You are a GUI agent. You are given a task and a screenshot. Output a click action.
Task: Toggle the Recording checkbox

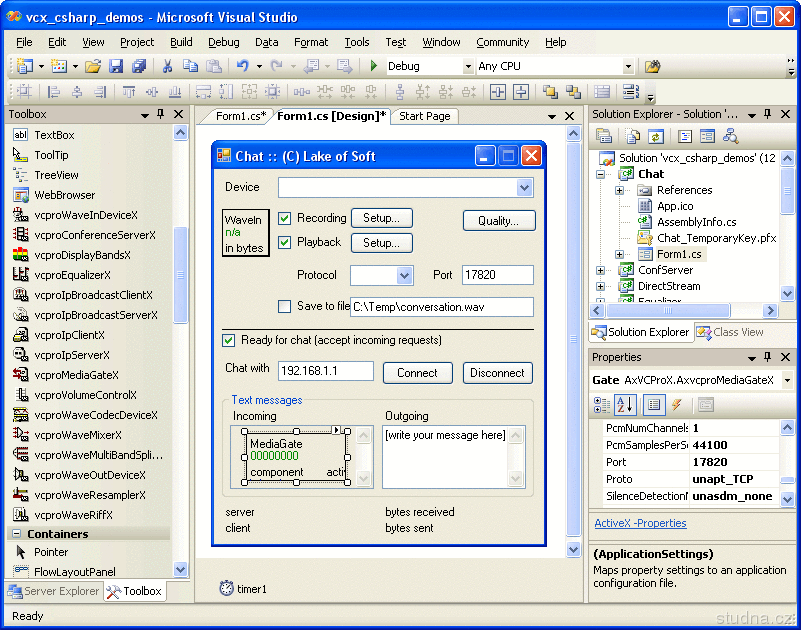285,218
